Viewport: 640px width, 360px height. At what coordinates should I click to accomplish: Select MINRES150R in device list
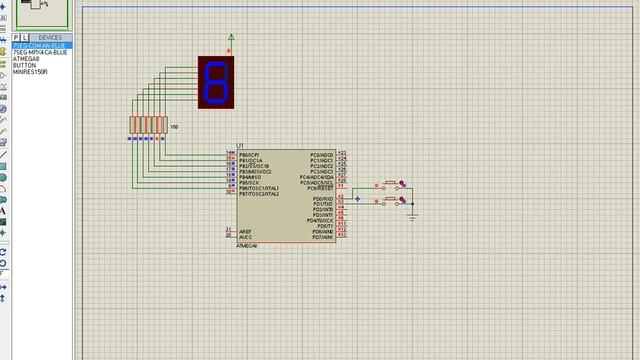tap(30, 72)
